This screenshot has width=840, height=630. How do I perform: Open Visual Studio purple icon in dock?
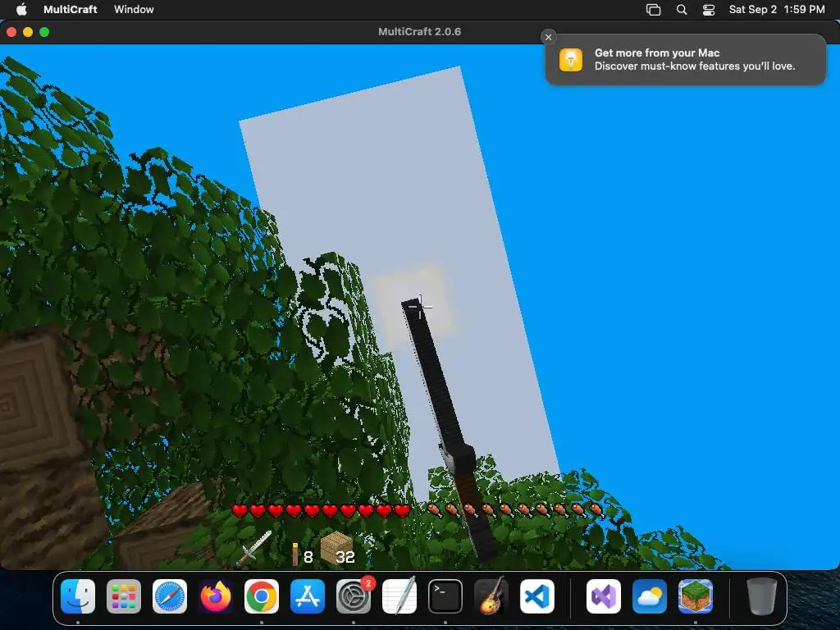pos(604,596)
